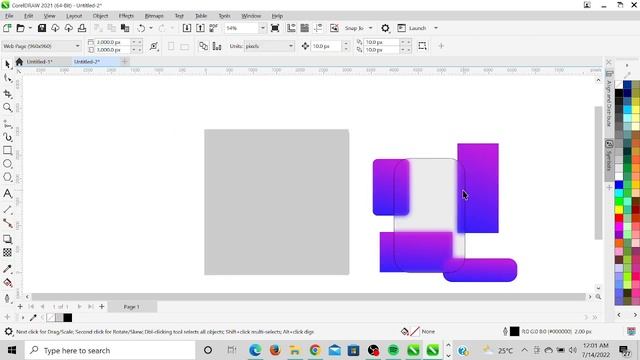Screen dimensions: 640x360
Task: Open the zoom level dropdown
Action: [262, 28]
